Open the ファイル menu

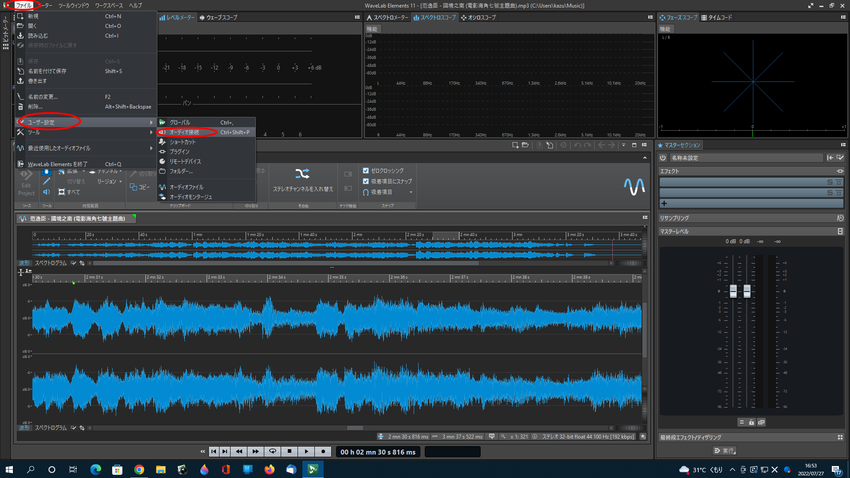point(23,5)
